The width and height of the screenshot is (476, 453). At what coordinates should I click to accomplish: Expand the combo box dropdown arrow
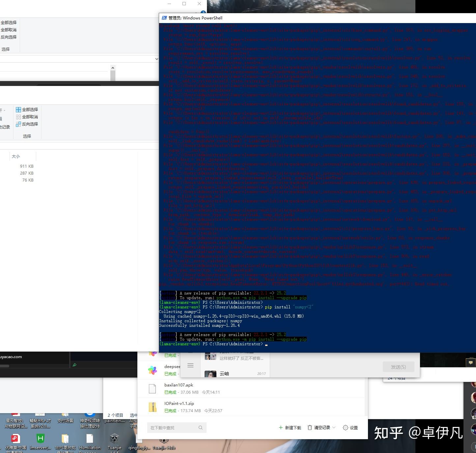(x=157, y=59)
